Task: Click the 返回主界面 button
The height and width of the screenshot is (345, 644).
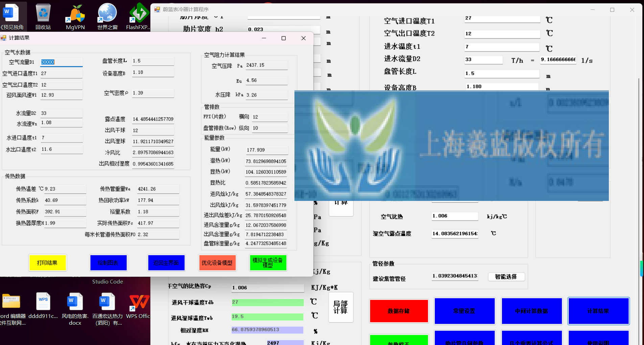Action: click(x=166, y=263)
